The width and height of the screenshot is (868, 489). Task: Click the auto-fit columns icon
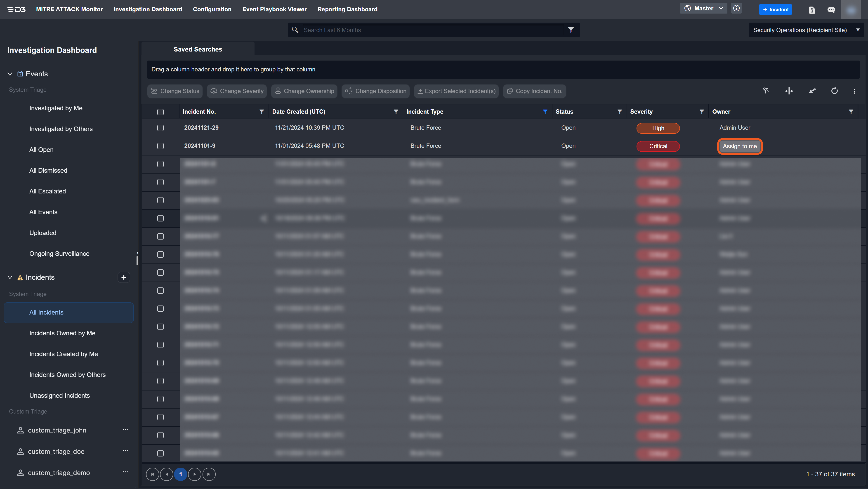789,91
